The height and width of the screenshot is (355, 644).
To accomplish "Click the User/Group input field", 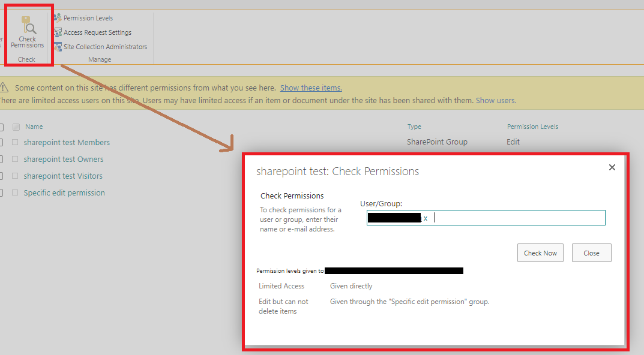I will 486,218.
